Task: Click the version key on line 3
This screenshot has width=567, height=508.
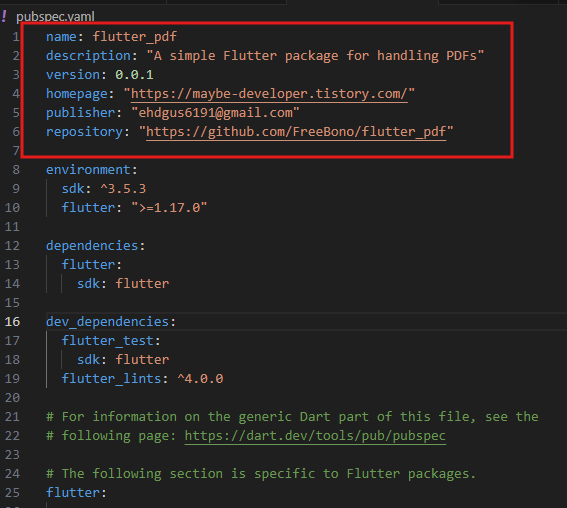Action: [73, 74]
